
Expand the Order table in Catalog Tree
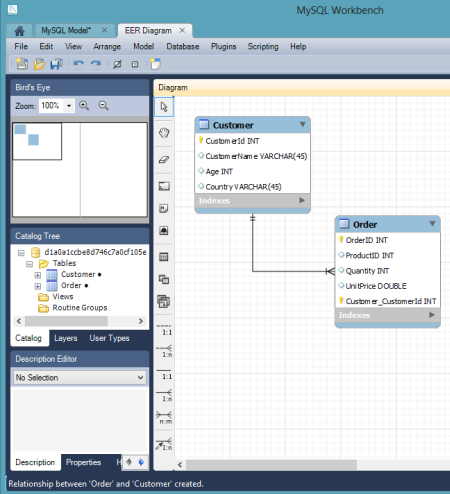[38, 286]
